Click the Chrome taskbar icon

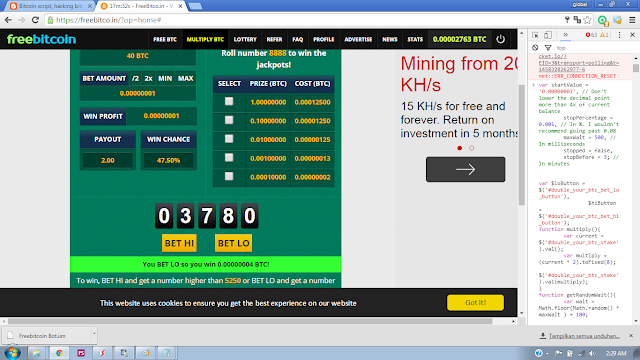(x=59, y=353)
